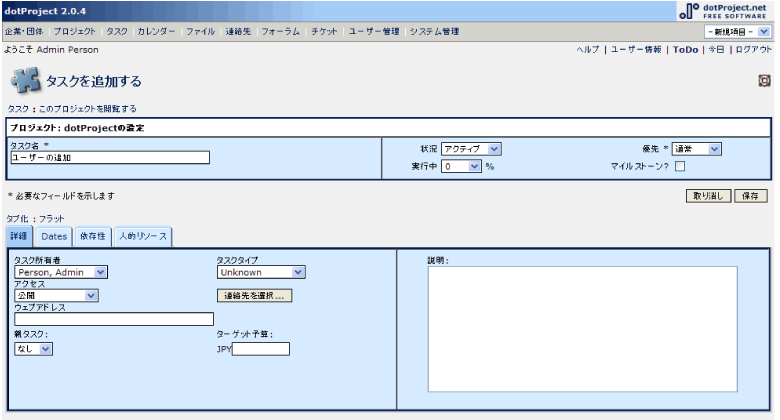Go to the フォーラム menu item

point(281,31)
